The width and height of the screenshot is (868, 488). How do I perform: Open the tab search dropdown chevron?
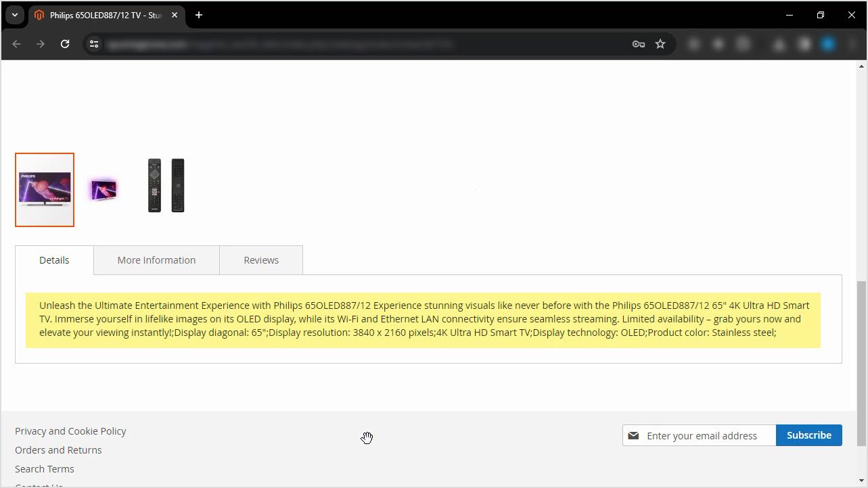point(14,15)
